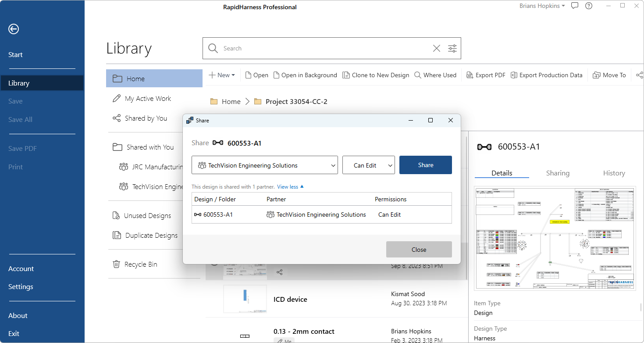
Task: Select the Details tab
Action: pos(502,173)
